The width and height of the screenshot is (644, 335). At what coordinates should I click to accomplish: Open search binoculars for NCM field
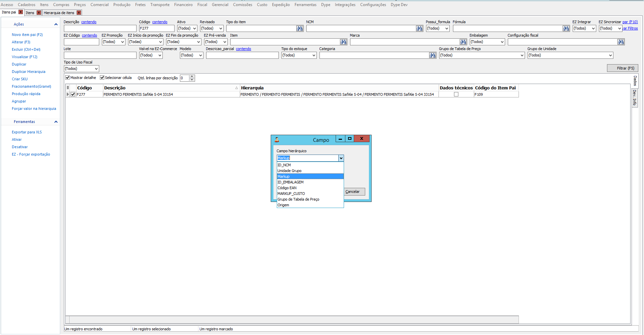pos(419,29)
